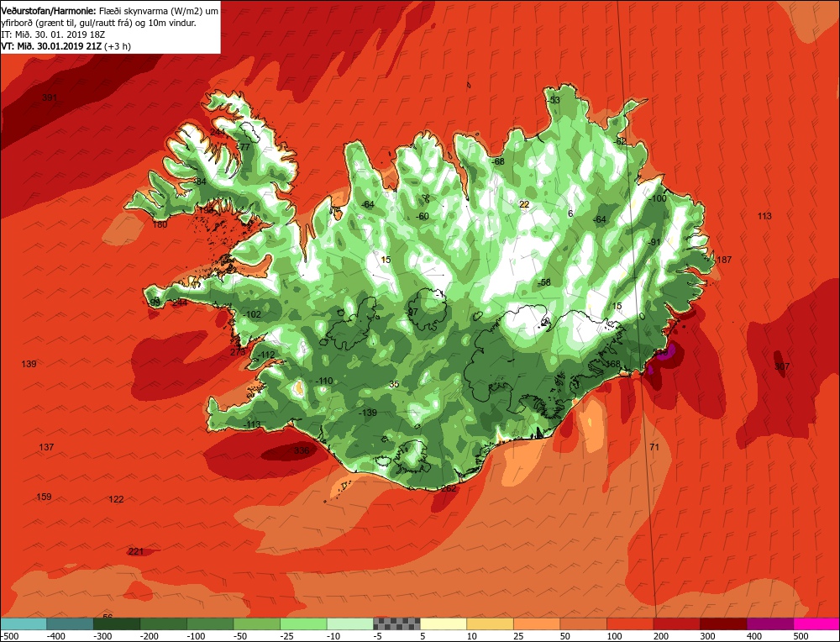The image size is (840, 642).
Task: Select the legend label -300
Action: pos(102,636)
